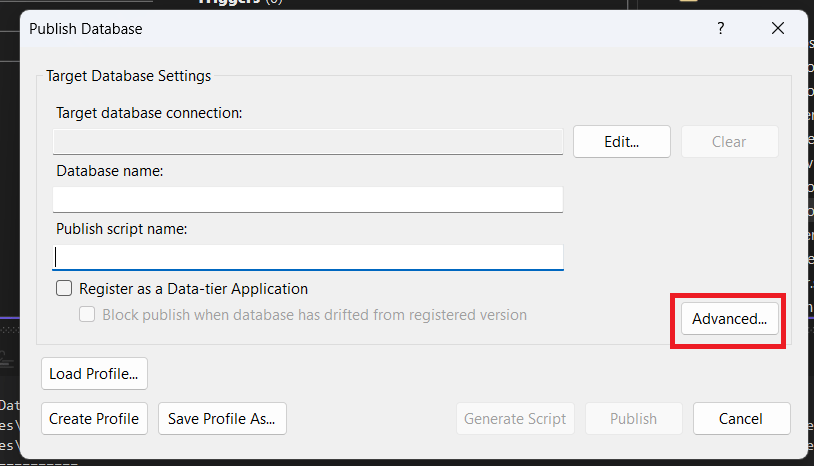Screen dimensions: 814x466
Task: Click the Publish button
Action: pos(633,419)
